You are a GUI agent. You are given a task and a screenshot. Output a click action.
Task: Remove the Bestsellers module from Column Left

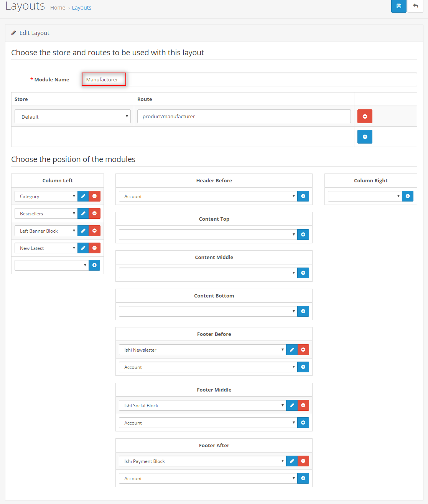click(x=94, y=213)
